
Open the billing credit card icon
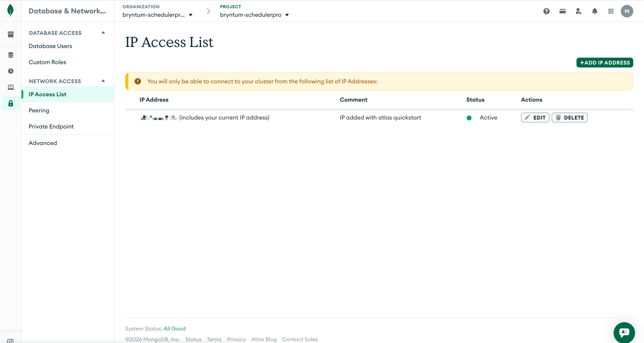point(562,11)
